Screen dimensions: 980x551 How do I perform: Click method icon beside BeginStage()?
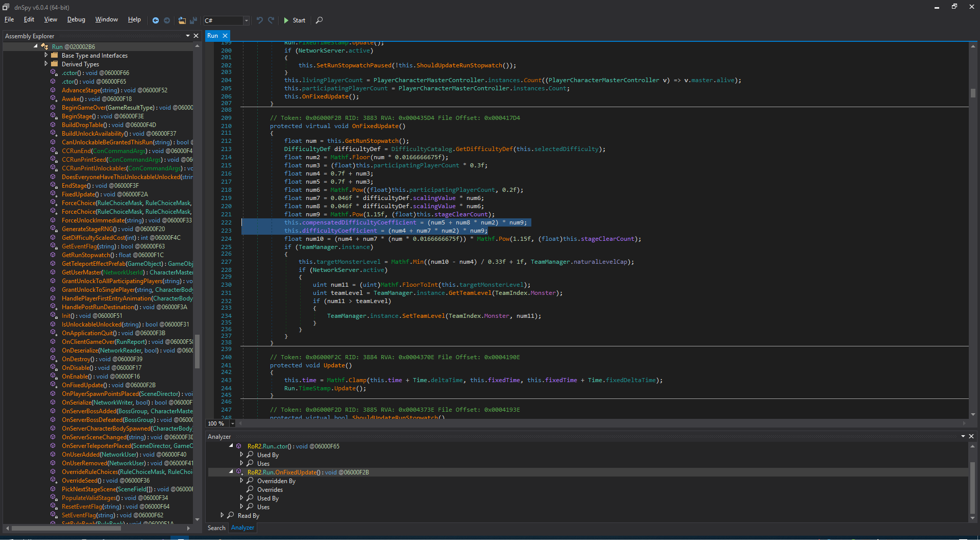pyautogui.click(x=54, y=116)
